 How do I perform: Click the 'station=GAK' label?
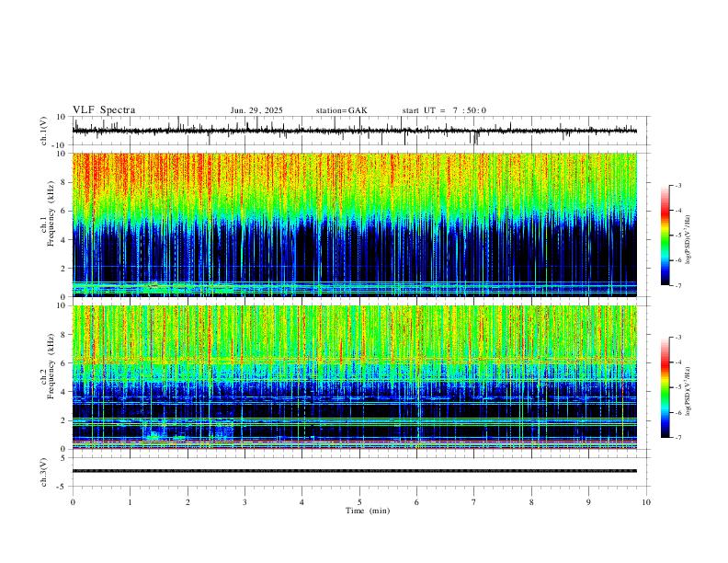341,110
